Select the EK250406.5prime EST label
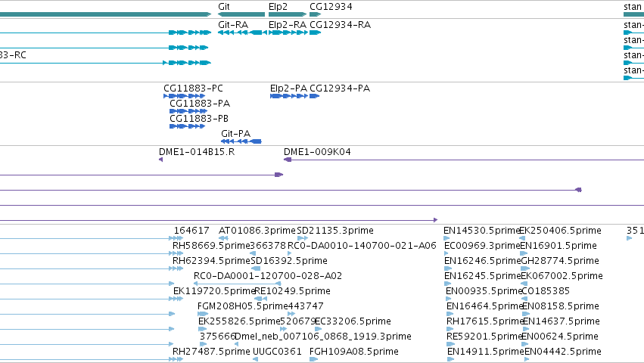Image resolution: width=644 pixels, height=363 pixels. coord(560,231)
